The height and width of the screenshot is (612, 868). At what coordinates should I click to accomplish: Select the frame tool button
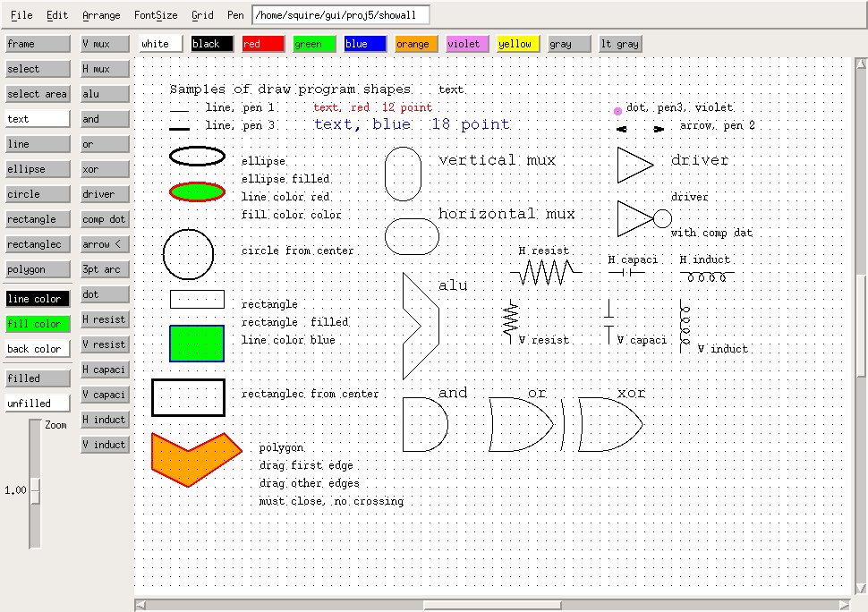click(x=38, y=44)
